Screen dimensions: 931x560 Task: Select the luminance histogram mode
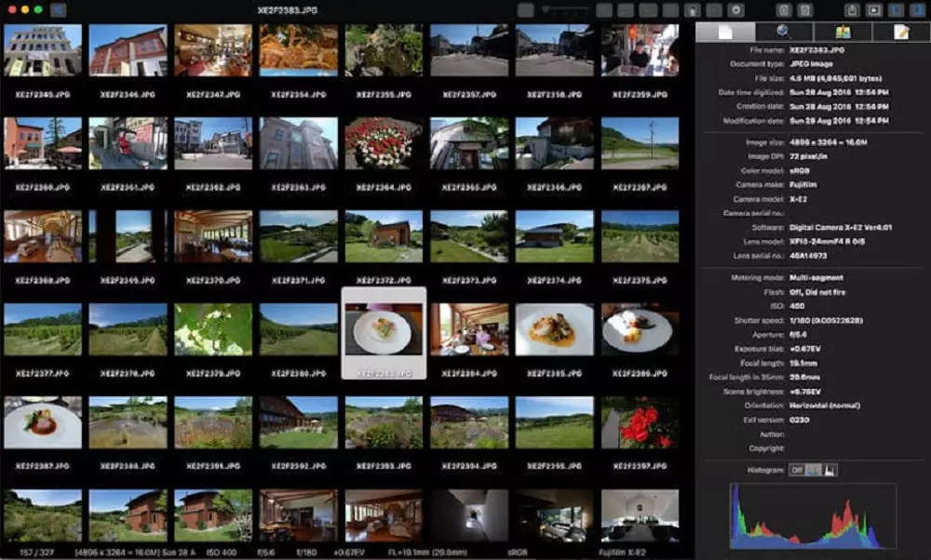830,470
